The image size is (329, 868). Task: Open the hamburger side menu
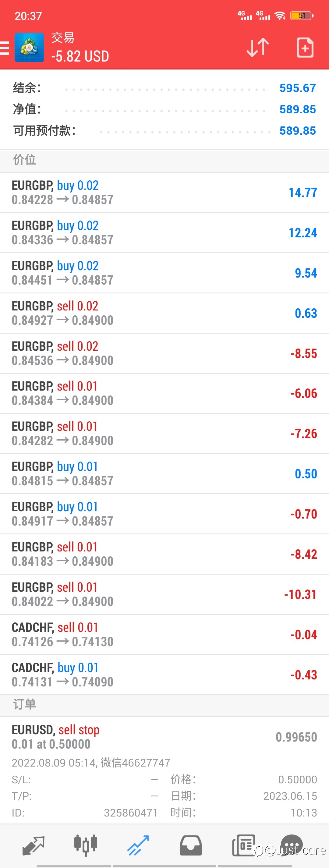(5, 48)
